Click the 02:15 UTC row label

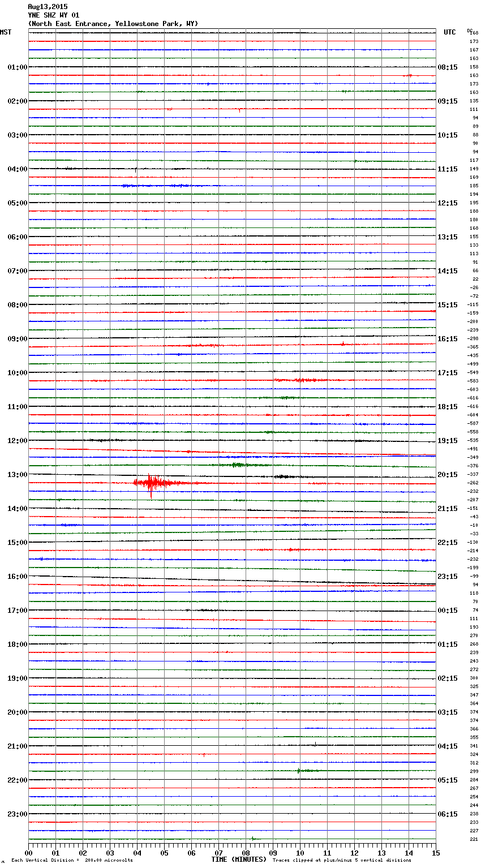[448, 678]
